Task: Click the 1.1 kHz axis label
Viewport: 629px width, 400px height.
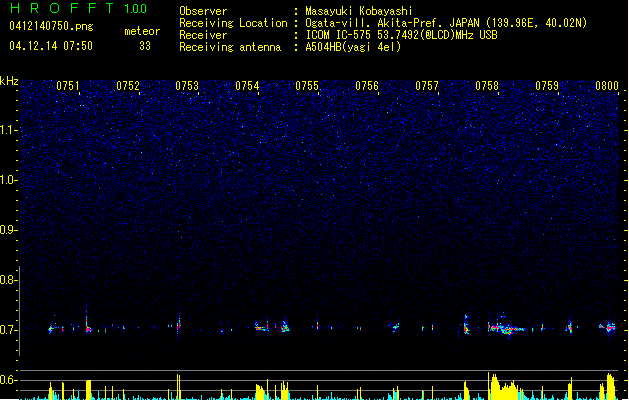Action: pyautogui.click(x=8, y=130)
